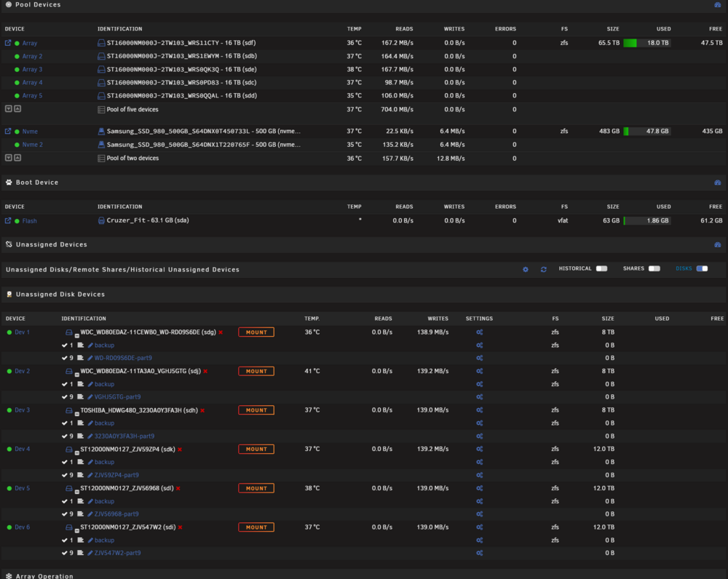
Task: Collapse Dev 3 TOSHIBA sdh partitions
Action: pyautogui.click(x=76, y=413)
